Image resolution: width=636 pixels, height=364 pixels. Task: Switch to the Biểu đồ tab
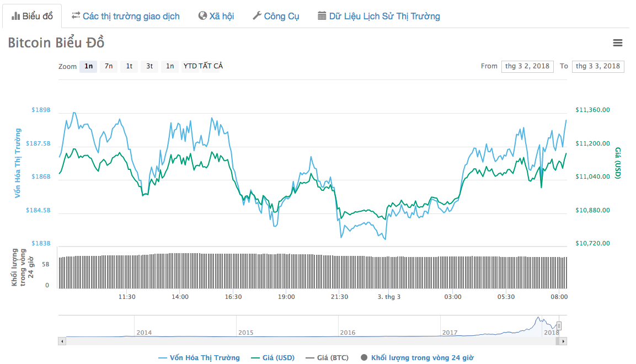[32, 16]
